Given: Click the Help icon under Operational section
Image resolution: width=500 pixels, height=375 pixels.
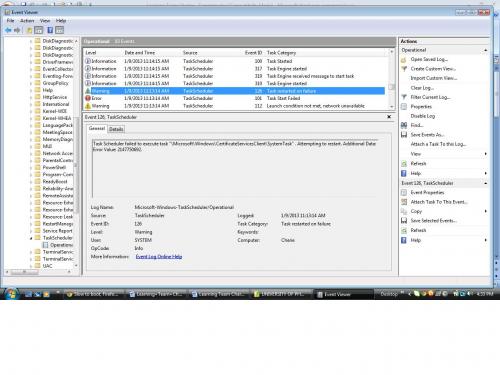Looking at the screenshot, I should (404, 173).
